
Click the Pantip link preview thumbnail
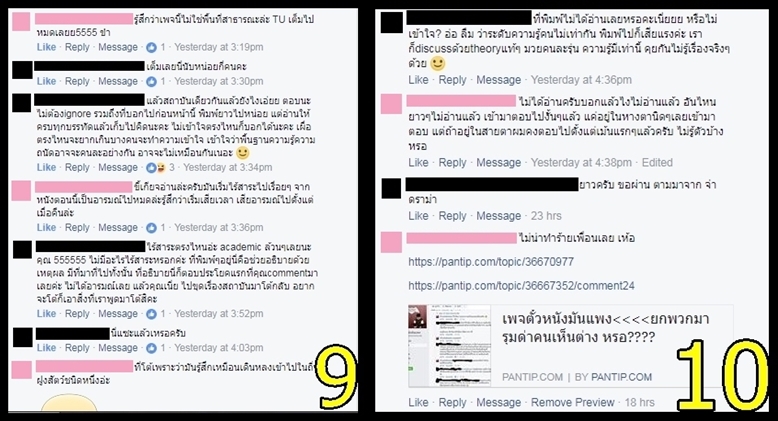point(450,346)
